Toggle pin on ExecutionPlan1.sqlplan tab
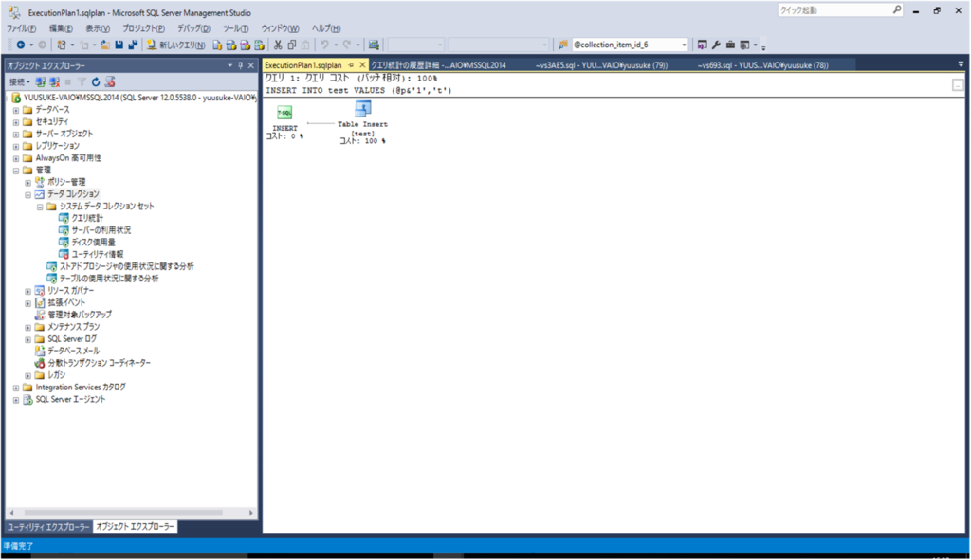The width and height of the screenshot is (971, 560). [351, 65]
